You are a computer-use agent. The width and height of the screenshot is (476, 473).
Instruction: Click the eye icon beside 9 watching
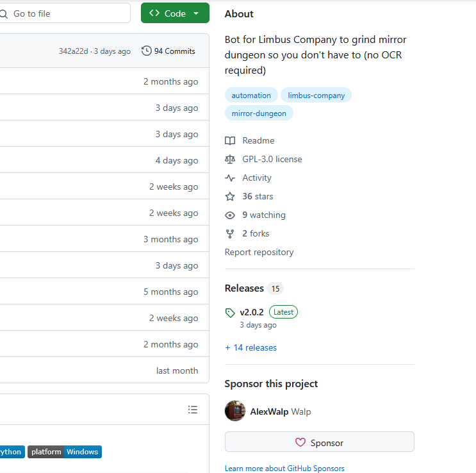tap(230, 215)
